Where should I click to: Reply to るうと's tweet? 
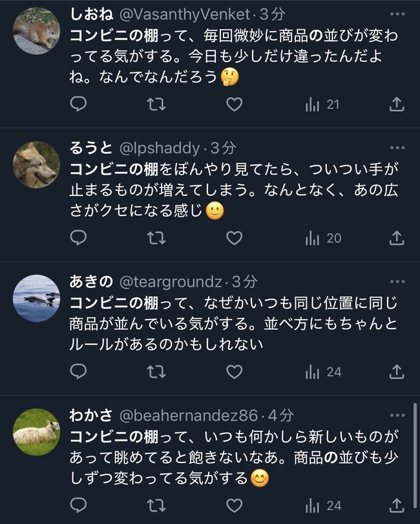[78, 238]
